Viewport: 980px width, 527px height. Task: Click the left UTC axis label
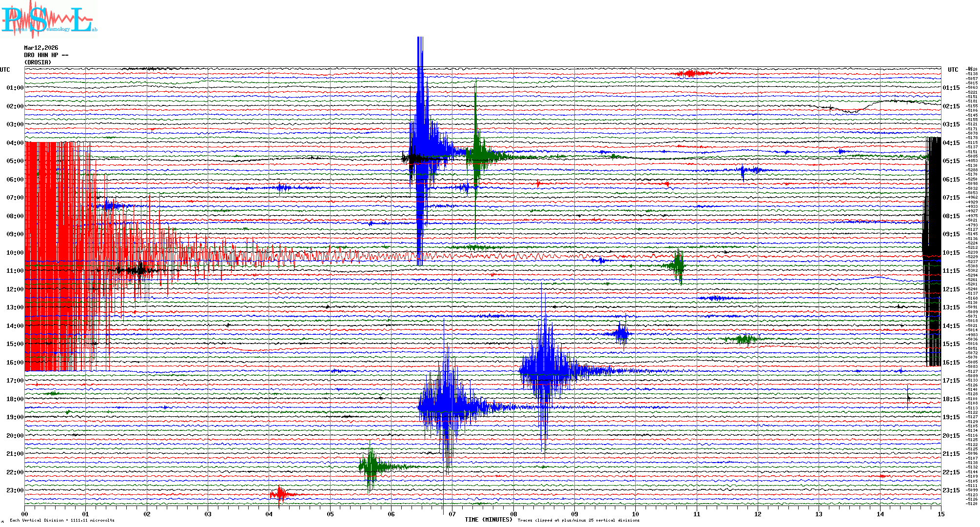click(x=5, y=70)
